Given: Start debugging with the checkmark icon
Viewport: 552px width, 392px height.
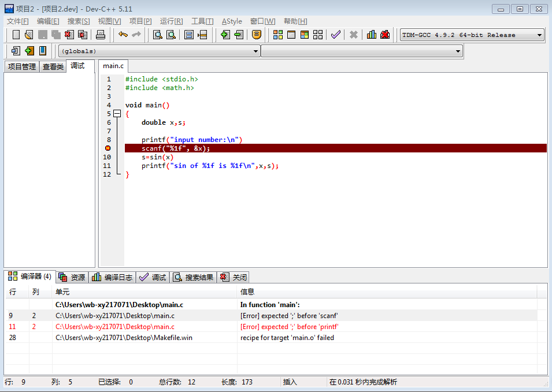Looking at the screenshot, I should point(336,35).
